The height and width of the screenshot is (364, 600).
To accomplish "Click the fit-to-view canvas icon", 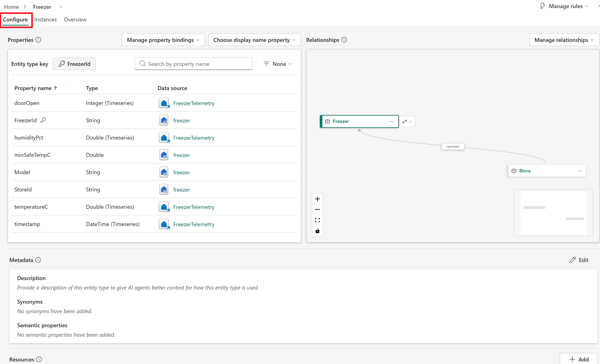I will click(317, 220).
